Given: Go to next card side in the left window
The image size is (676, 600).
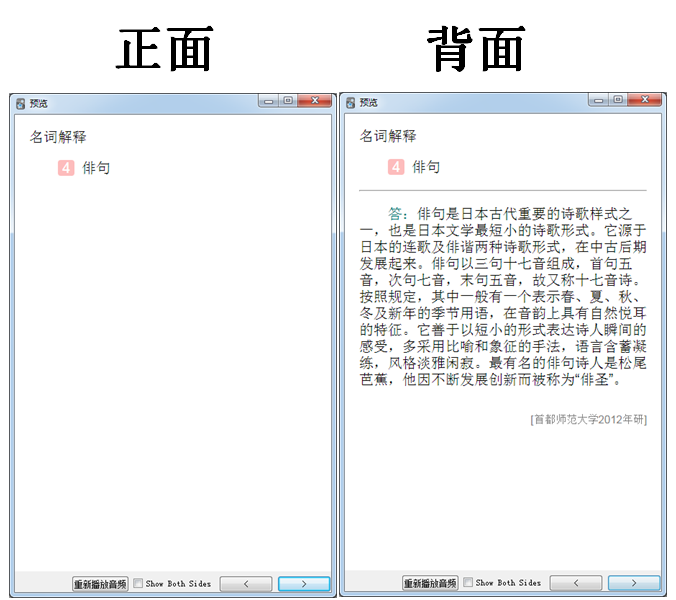Looking at the screenshot, I should (x=304, y=584).
